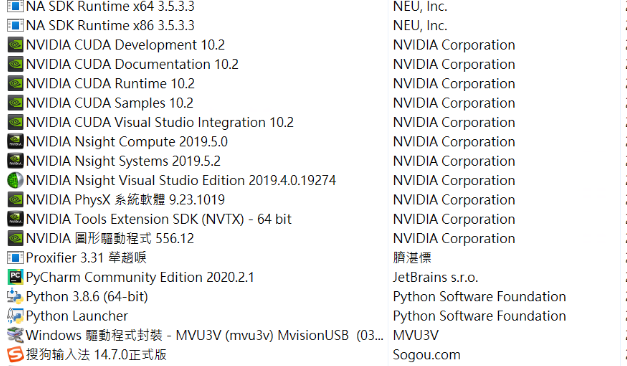Select the NVIDIA 556.12 driver entry name
The image size is (627, 366).
(110, 238)
